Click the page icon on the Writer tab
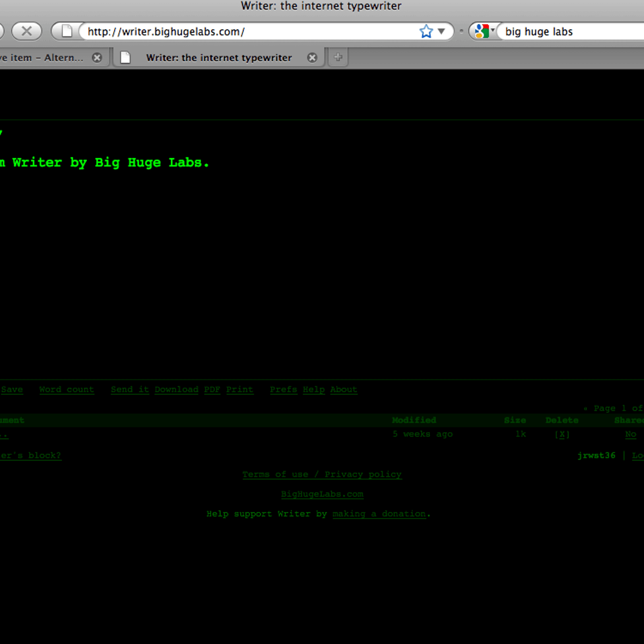Viewport: 644px width, 644px height. (x=126, y=58)
